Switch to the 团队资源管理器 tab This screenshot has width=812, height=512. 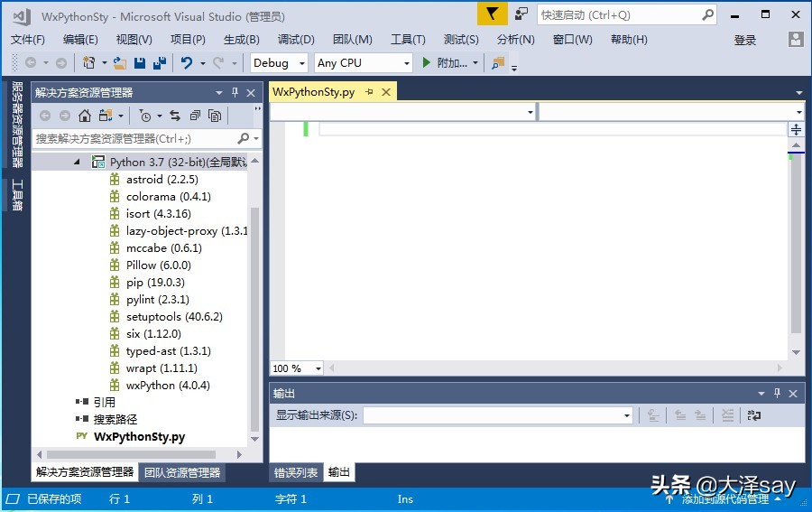[182, 472]
